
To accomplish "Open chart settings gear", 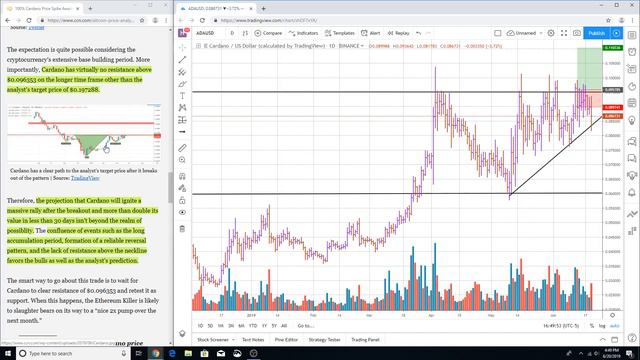I will pyautogui.click(x=551, y=33).
